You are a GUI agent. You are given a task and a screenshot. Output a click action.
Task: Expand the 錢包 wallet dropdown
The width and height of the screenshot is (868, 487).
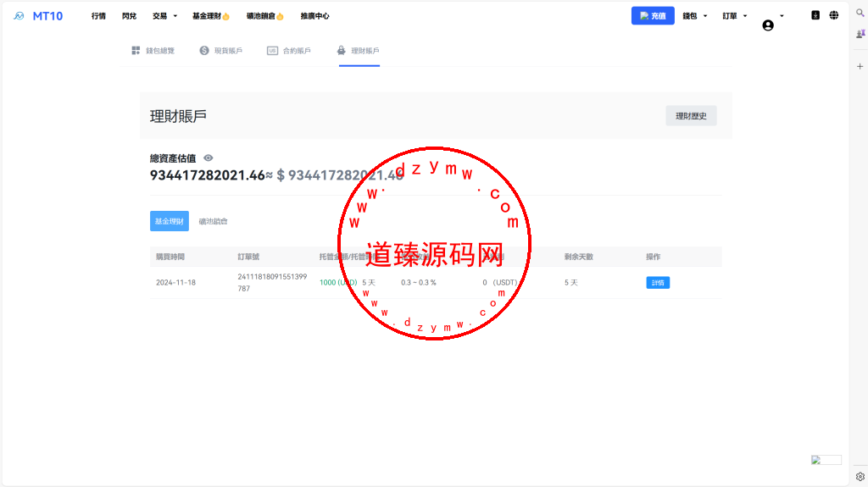(x=695, y=16)
